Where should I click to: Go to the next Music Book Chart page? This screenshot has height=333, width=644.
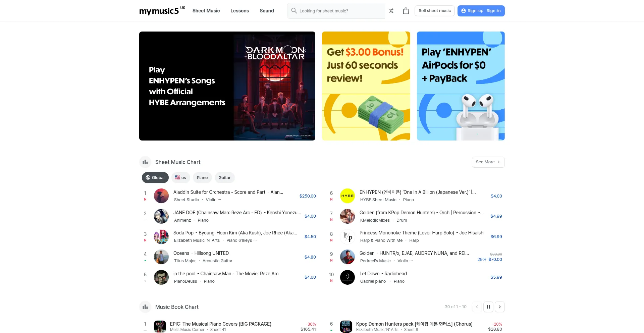[499, 307]
